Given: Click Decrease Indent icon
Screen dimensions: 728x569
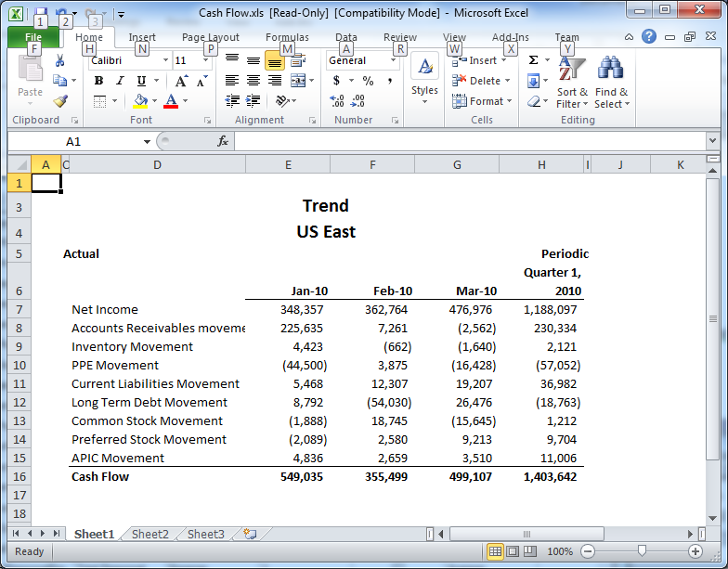Looking at the screenshot, I should [x=232, y=100].
